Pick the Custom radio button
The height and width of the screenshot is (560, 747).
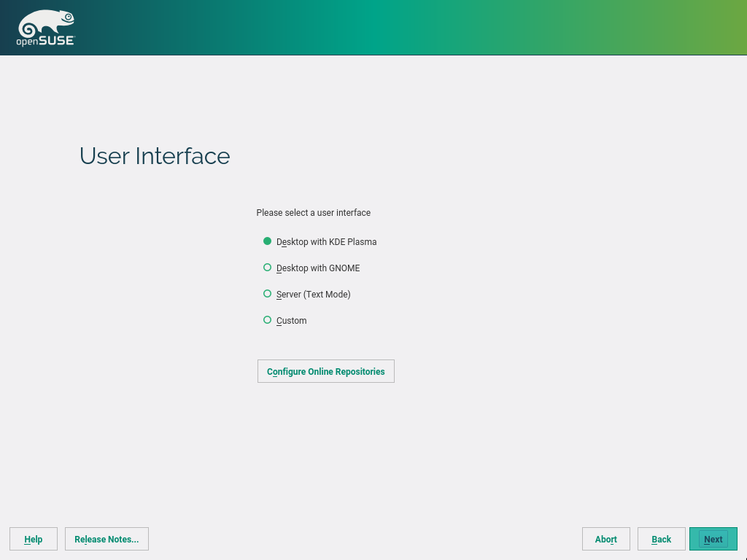267,320
